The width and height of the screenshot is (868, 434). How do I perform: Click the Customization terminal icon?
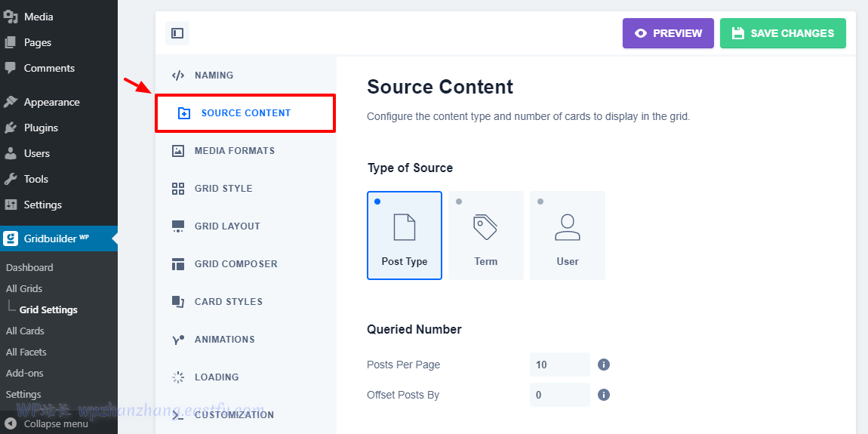click(177, 415)
